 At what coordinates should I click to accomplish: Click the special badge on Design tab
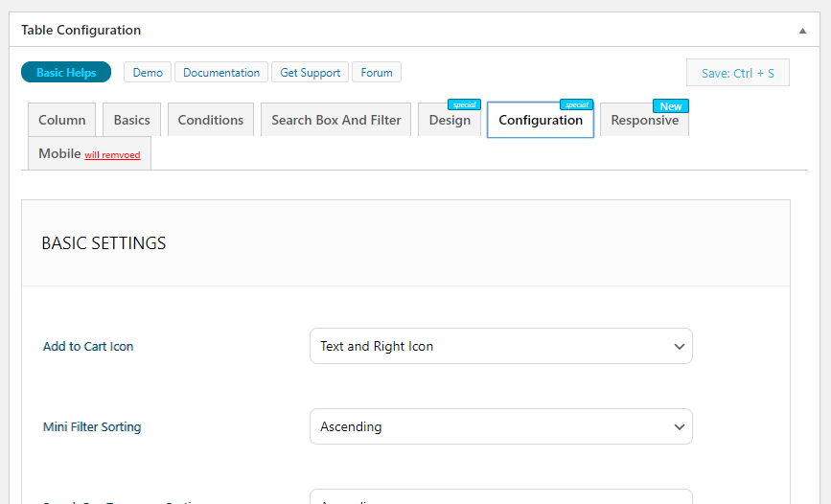click(x=464, y=104)
